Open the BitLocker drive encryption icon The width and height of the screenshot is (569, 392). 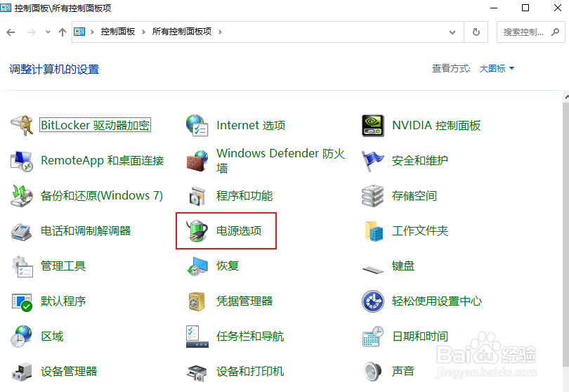coord(22,125)
